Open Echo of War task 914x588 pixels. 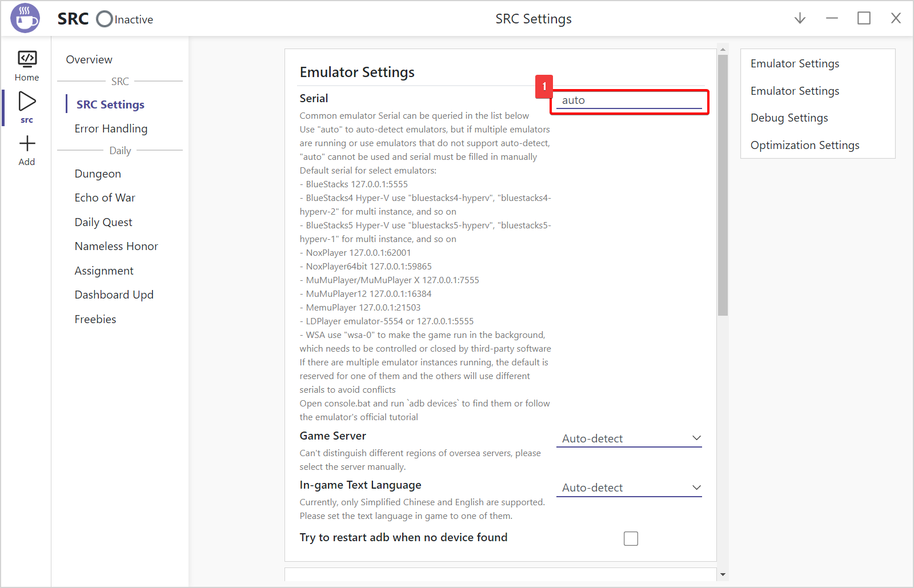pos(105,198)
